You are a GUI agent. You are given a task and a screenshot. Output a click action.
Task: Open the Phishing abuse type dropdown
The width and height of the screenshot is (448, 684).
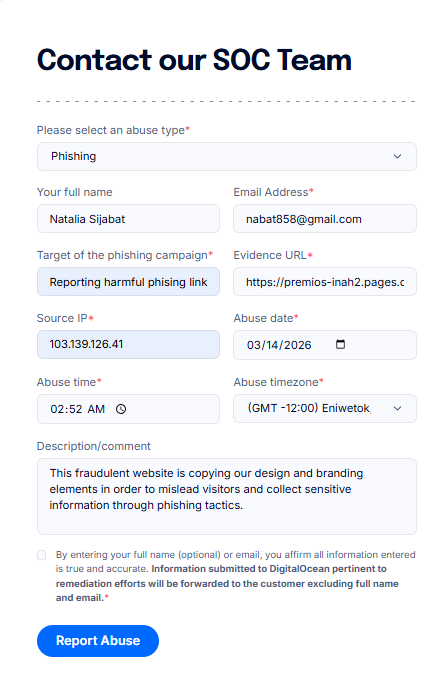click(227, 156)
